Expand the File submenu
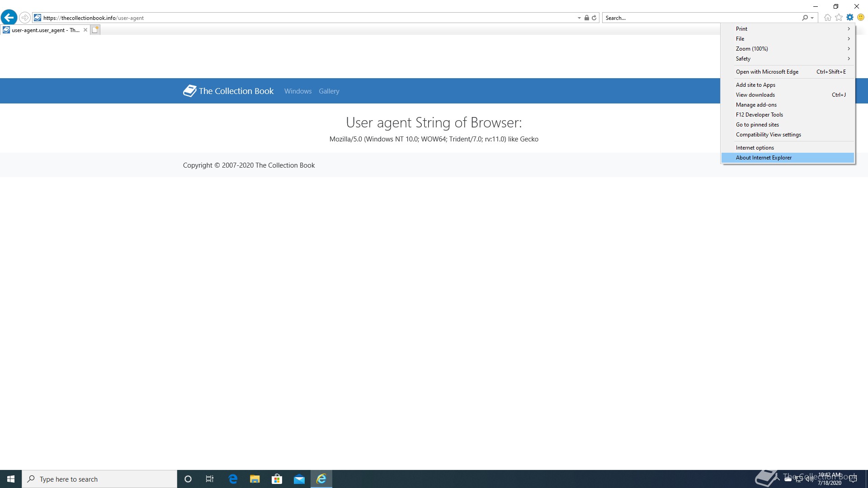This screenshot has height=488, width=868. click(x=788, y=38)
